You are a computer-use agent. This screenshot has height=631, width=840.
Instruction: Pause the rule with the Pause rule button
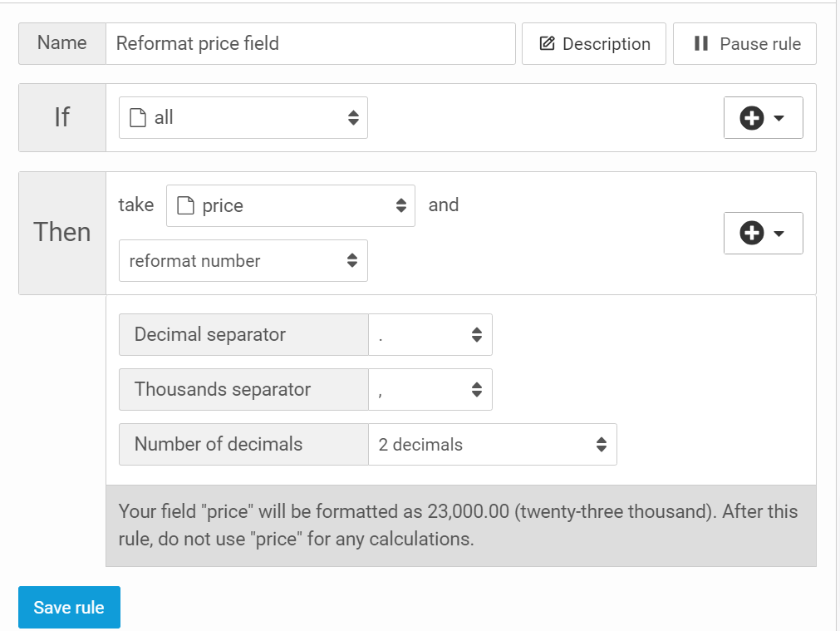[x=744, y=44]
